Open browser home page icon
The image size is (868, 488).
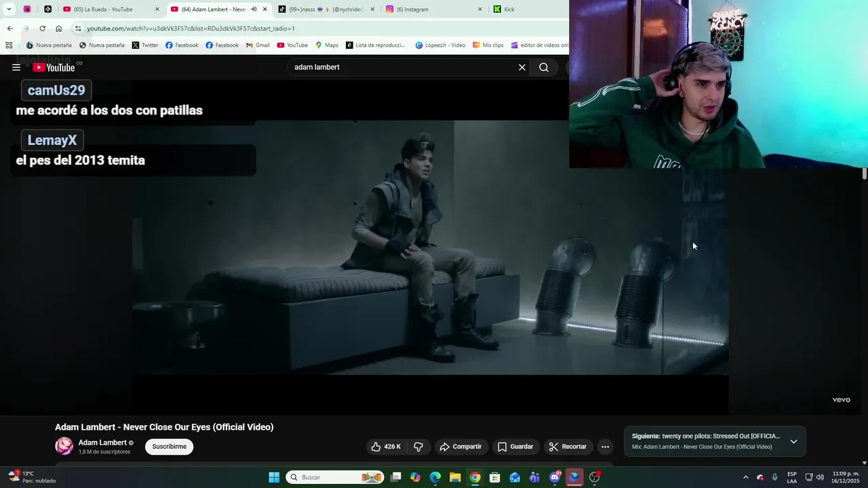(x=58, y=28)
